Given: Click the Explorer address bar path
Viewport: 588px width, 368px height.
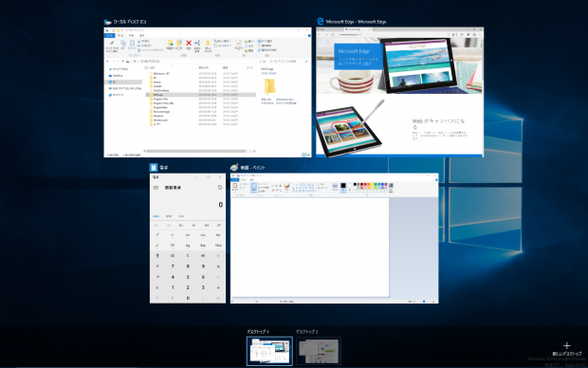Looking at the screenshot, I should (x=193, y=61).
